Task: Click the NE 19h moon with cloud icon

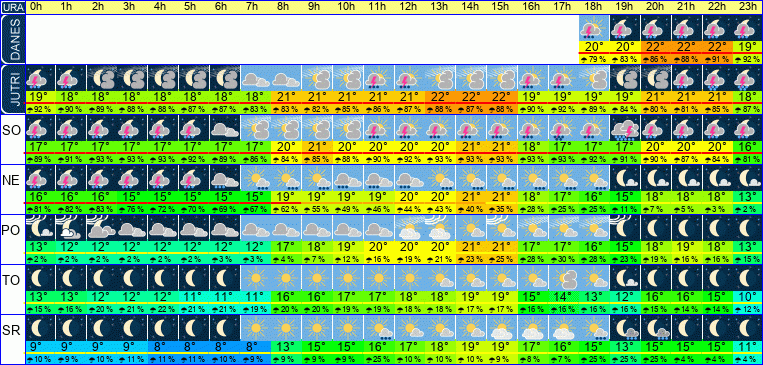Action: 624,177
